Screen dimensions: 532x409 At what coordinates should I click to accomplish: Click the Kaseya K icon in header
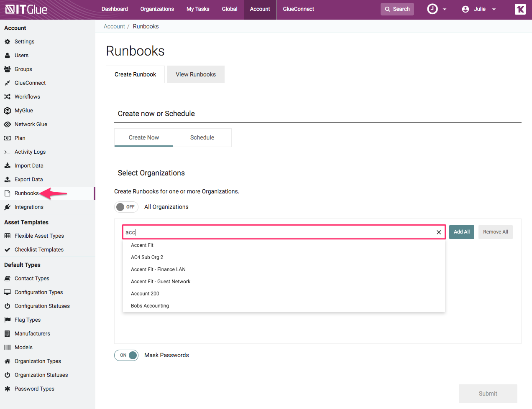click(x=520, y=9)
